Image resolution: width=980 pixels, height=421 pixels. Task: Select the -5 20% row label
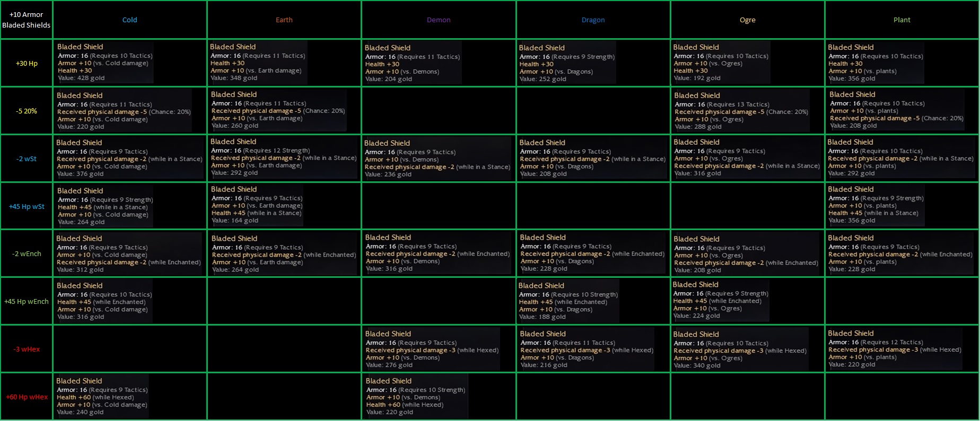point(27,111)
